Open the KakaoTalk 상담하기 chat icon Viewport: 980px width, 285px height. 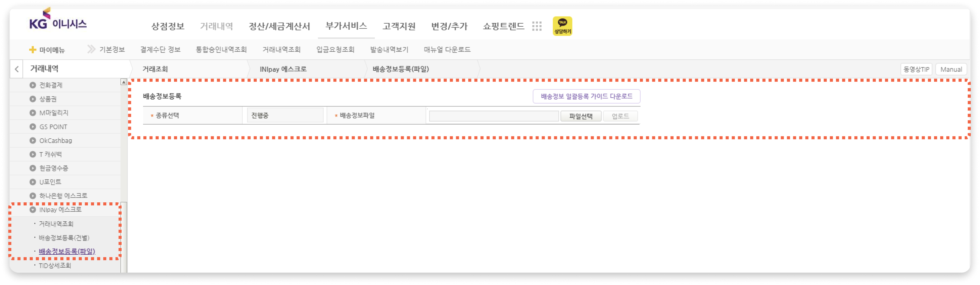[x=562, y=26]
